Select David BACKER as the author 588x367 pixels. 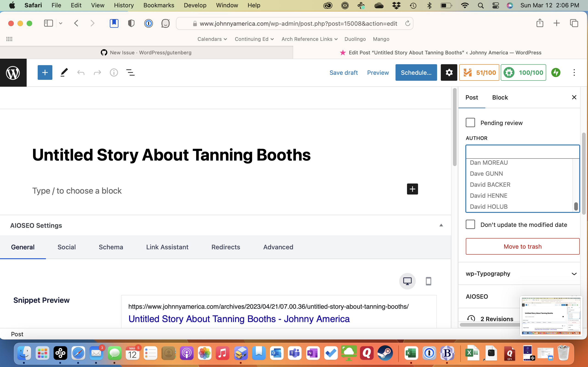pos(490,184)
